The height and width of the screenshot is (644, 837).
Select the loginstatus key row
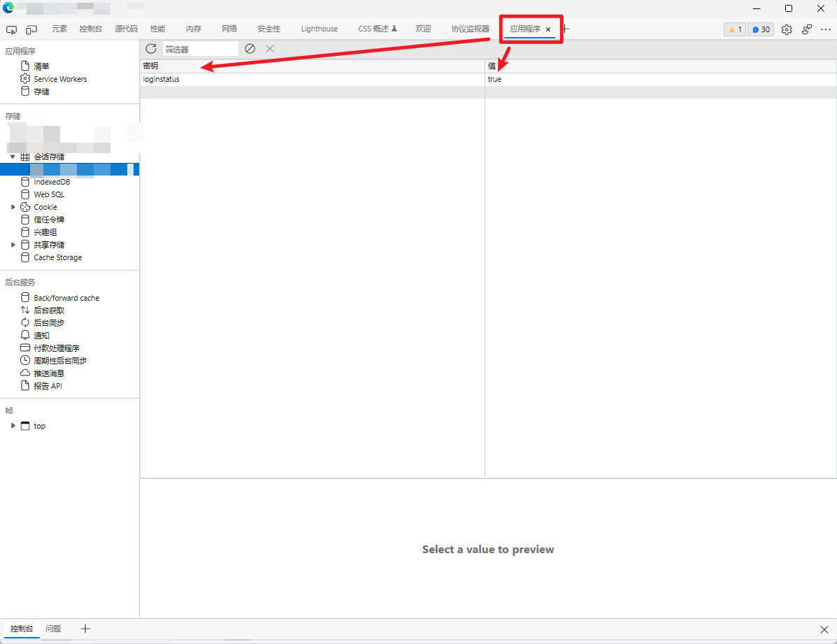(x=162, y=79)
